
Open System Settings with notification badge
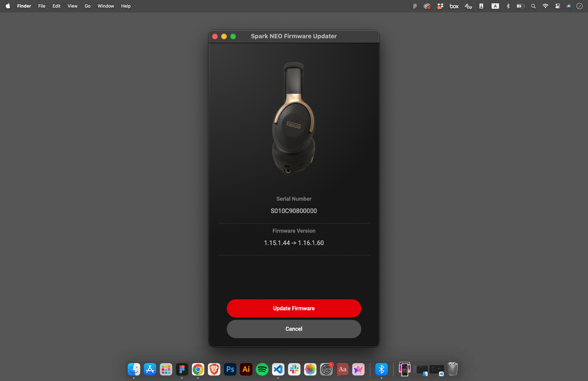[326, 369]
